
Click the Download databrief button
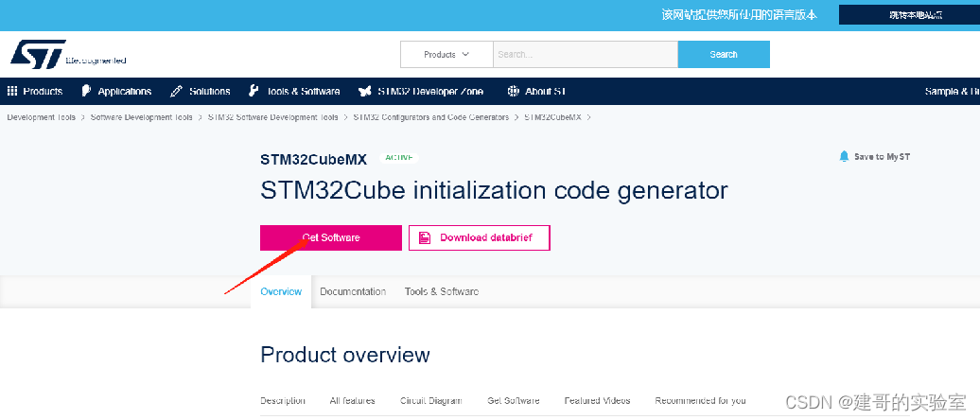[x=480, y=237]
